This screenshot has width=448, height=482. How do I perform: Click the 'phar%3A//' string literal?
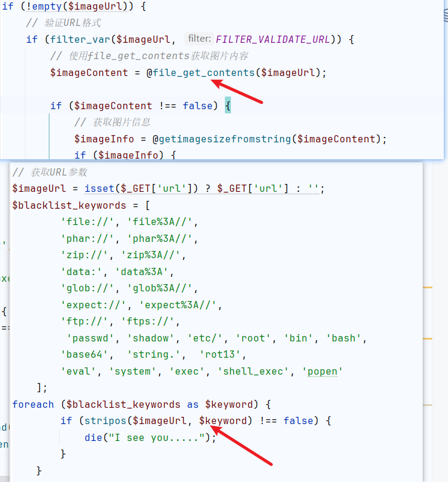[160, 238]
